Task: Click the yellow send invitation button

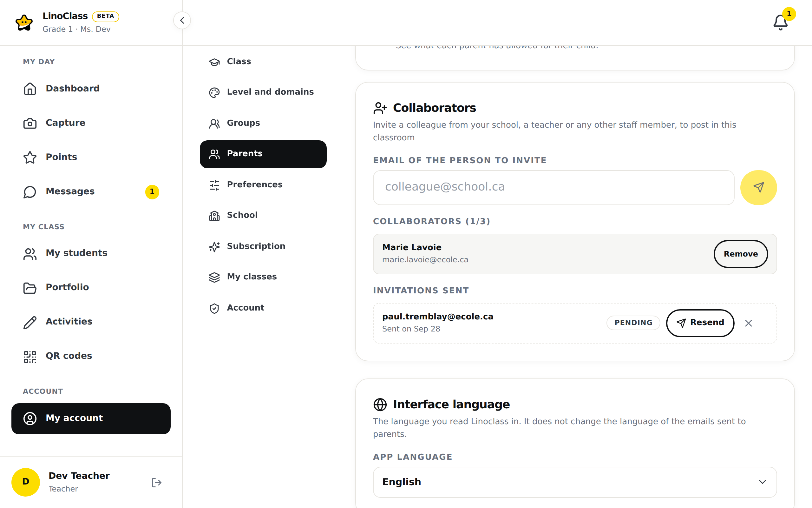Action: pyautogui.click(x=758, y=187)
